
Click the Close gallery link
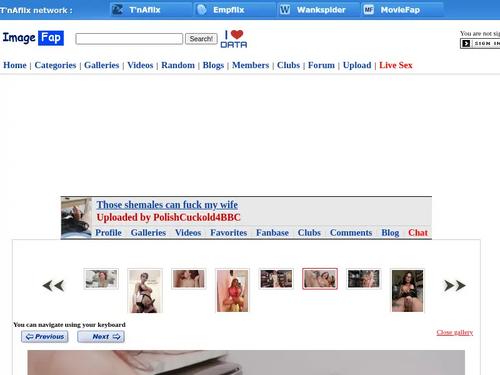[455, 332]
